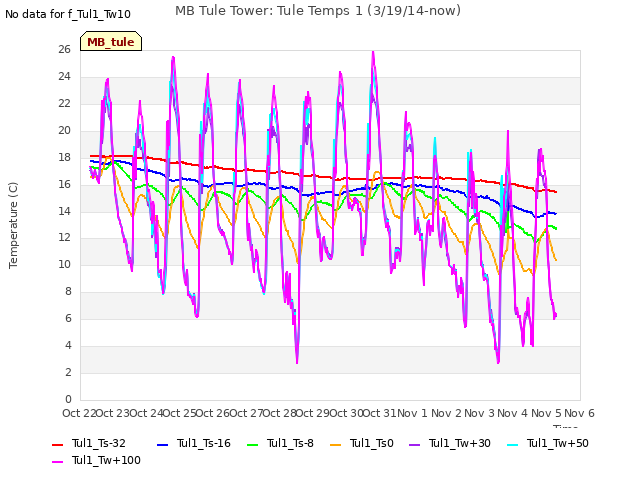Image resolution: width=640 pixels, height=480 pixels.
Task: Click the 26 y-axis tick label
Action: [64, 50]
